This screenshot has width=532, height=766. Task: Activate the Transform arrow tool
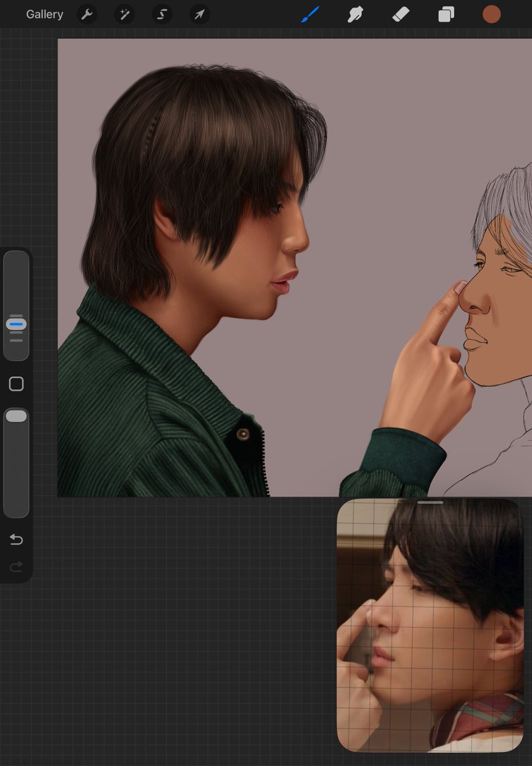tap(200, 14)
